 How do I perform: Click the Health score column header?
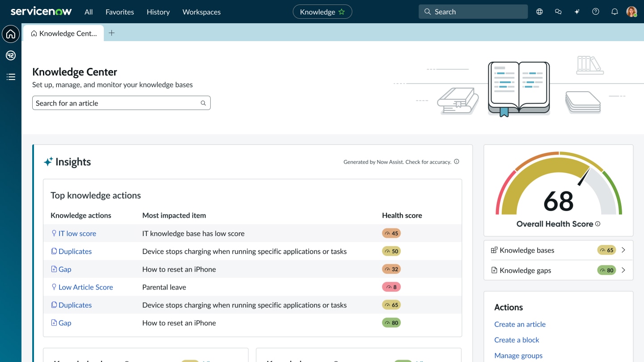tap(402, 215)
